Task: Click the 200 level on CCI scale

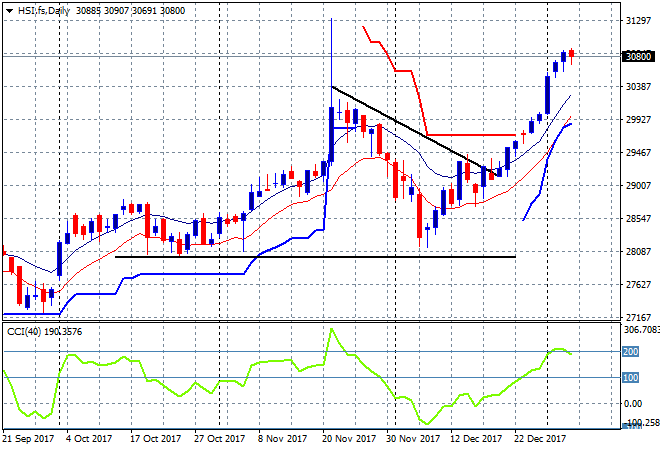Action: [x=632, y=352]
